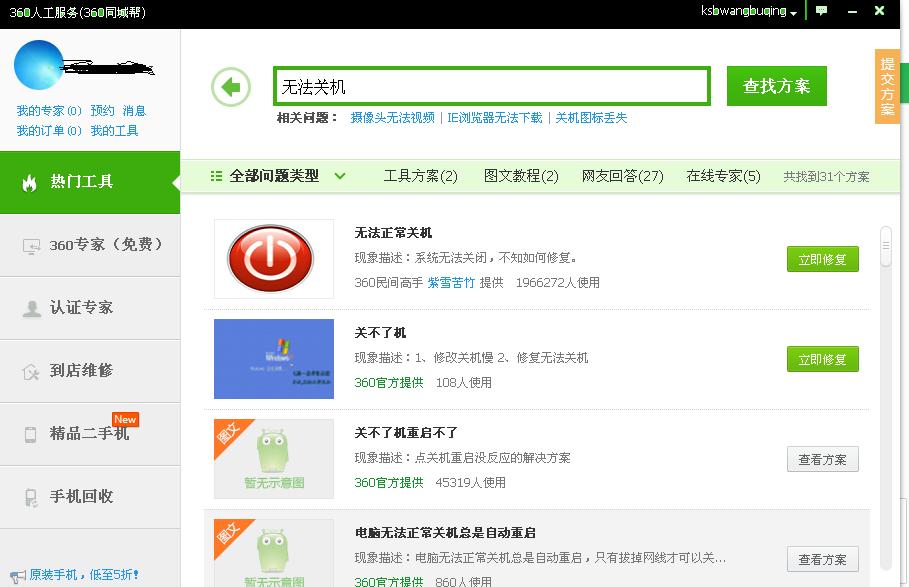Click the placeholder image for 电脑无法正常关机总是自动重启

[274, 553]
